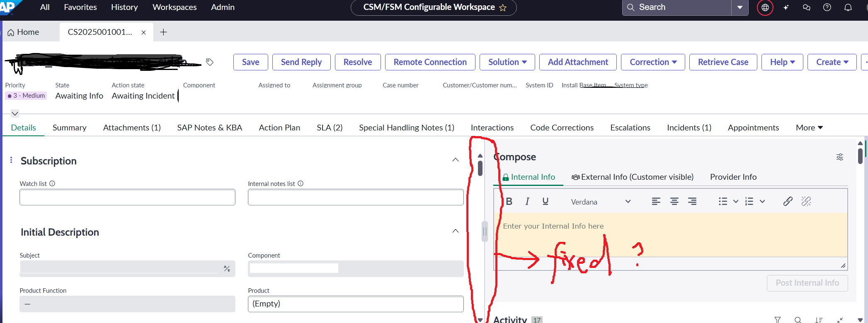Screen dimensions: 868x323
Task: Click the Activity filter funnel icon
Action: 778,320
